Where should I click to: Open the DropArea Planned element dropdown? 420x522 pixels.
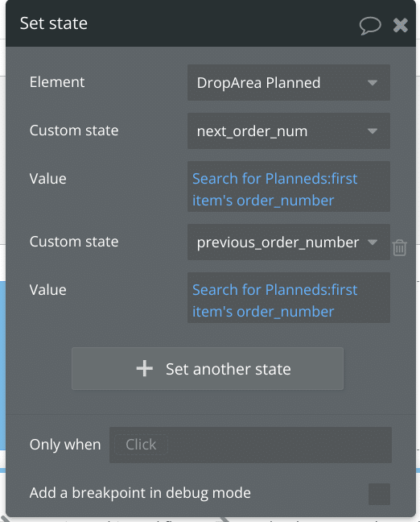289,82
